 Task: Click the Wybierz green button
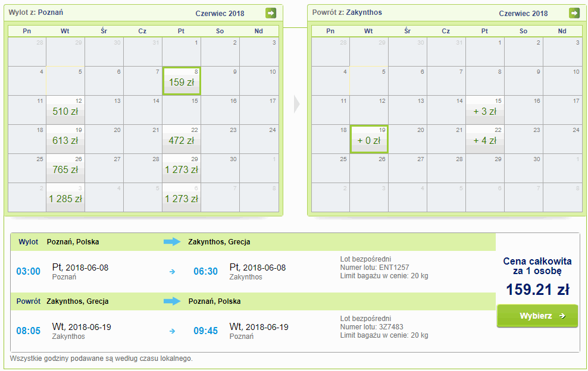(537, 316)
